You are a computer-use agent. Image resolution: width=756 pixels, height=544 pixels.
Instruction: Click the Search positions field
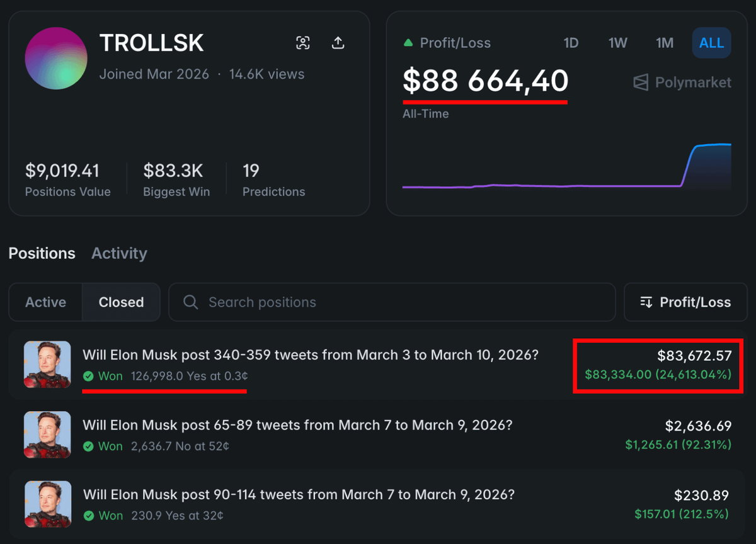coord(392,302)
